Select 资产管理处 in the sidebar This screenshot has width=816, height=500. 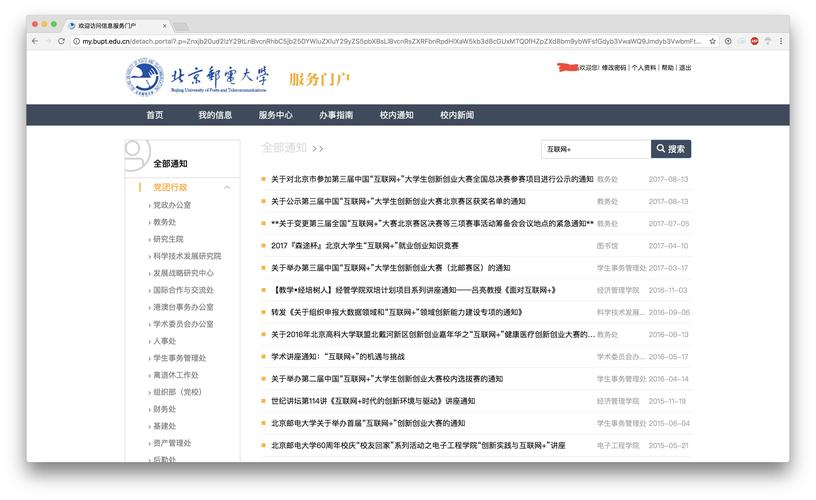(172, 443)
